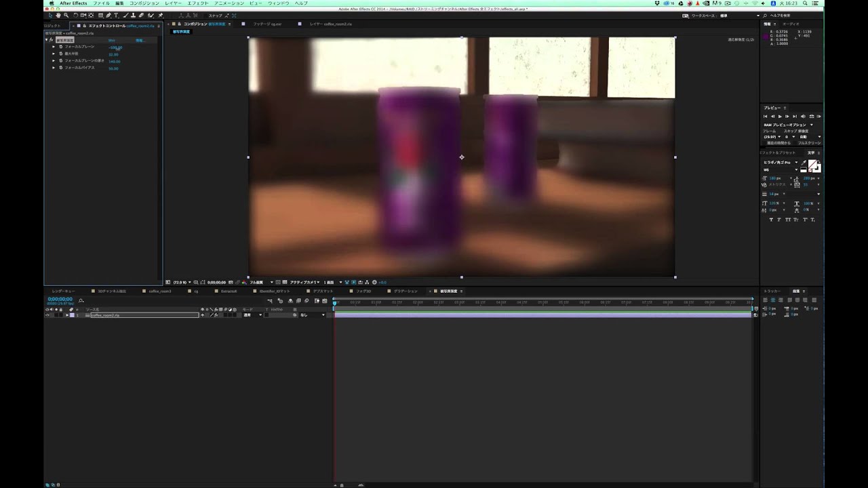The image size is (868, 488).
Task: Open the 通常 blending mode dropdown
Action: coord(253,315)
